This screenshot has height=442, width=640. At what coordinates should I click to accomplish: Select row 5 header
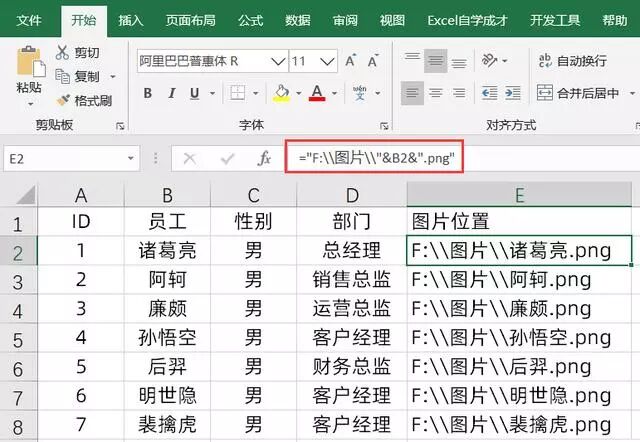(18, 339)
